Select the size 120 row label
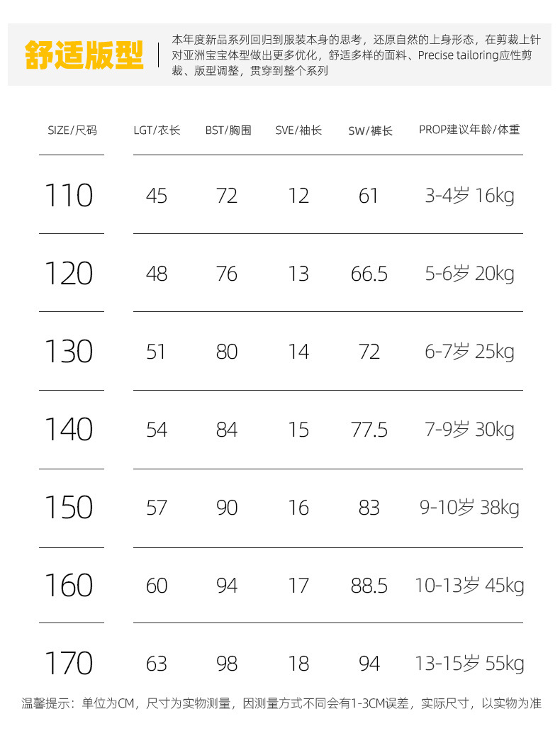The image size is (560, 748). pyautogui.click(x=69, y=274)
